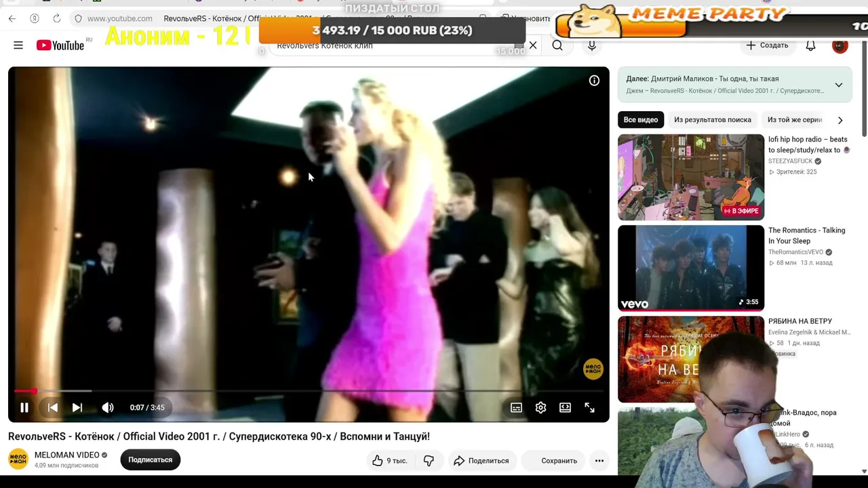The image size is (868, 488).
Task: Expand the Далее playlist panel chevron
Action: tap(839, 85)
